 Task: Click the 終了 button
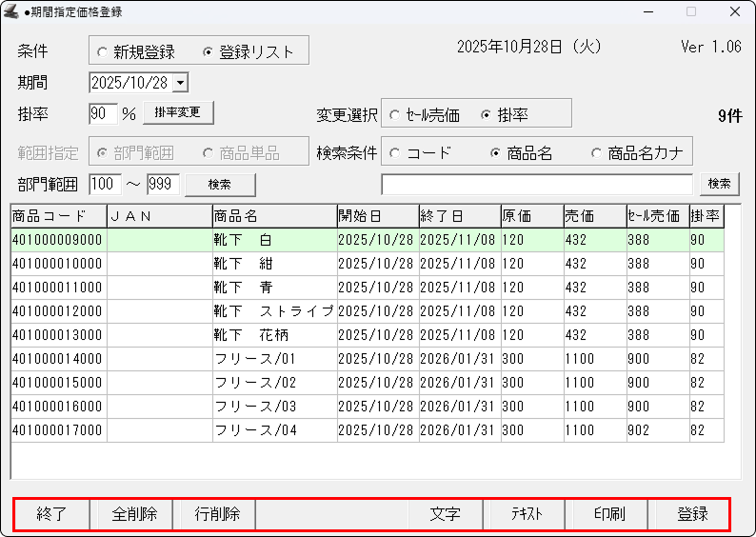click(51, 514)
